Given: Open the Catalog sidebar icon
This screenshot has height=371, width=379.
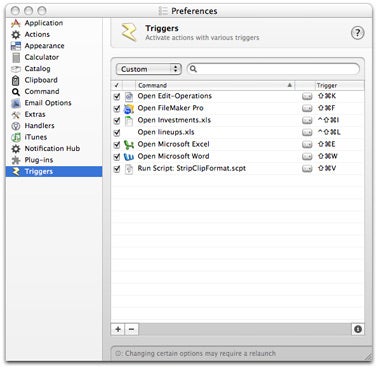Looking at the screenshot, I should pos(16,69).
